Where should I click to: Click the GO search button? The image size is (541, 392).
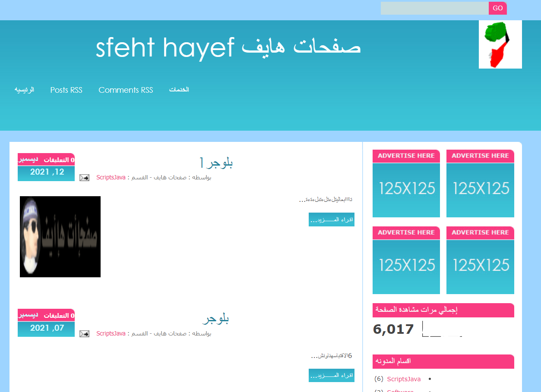[497, 8]
